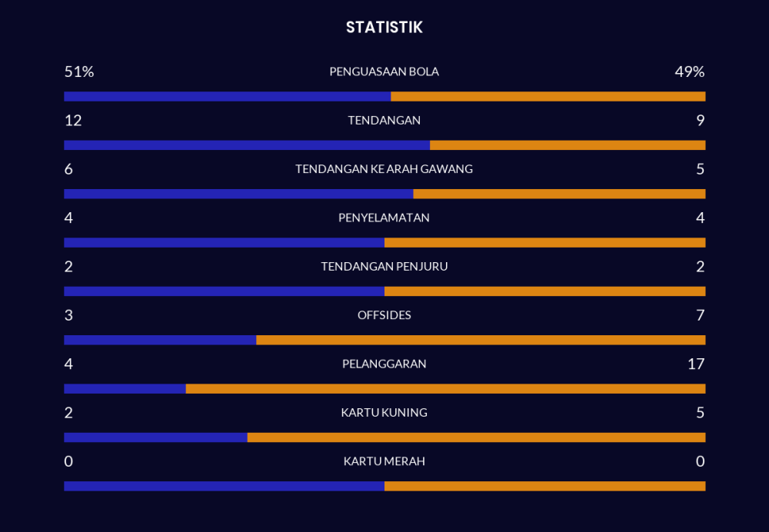Click the 49% possession value
This screenshot has width=769, height=532.
click(689, 71)
